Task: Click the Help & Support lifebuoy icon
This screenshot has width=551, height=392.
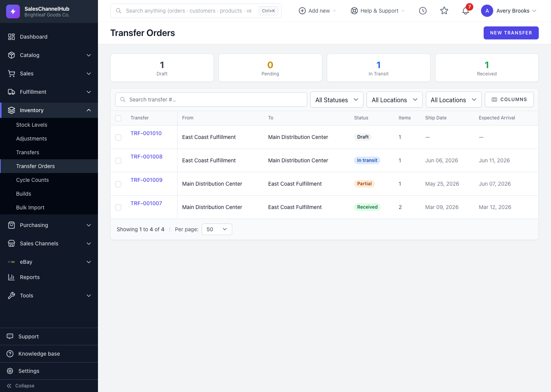Action: [x=354, y=11]
